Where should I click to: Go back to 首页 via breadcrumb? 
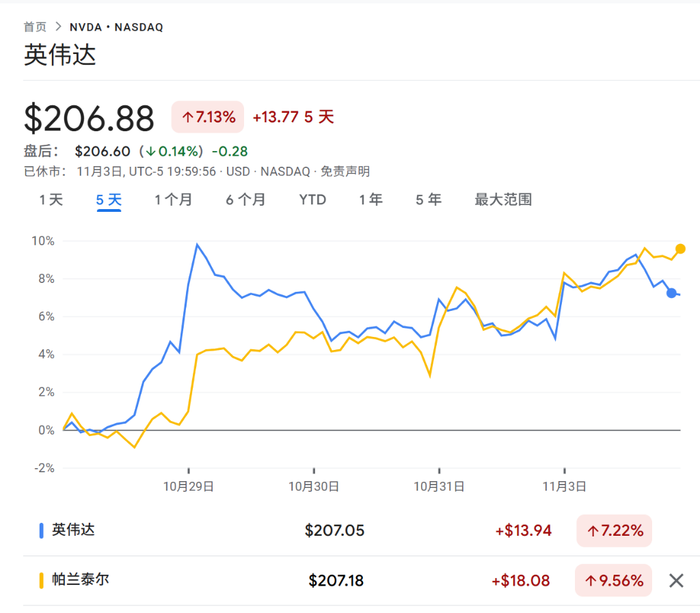point(34,27)
